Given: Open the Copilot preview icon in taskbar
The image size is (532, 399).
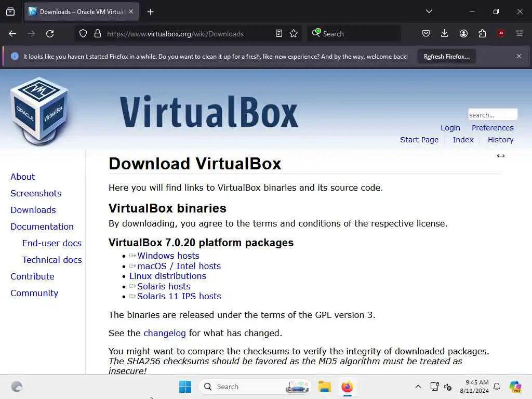Looking at the screenshot, I should pyautogui.click(x=515, y=387).
